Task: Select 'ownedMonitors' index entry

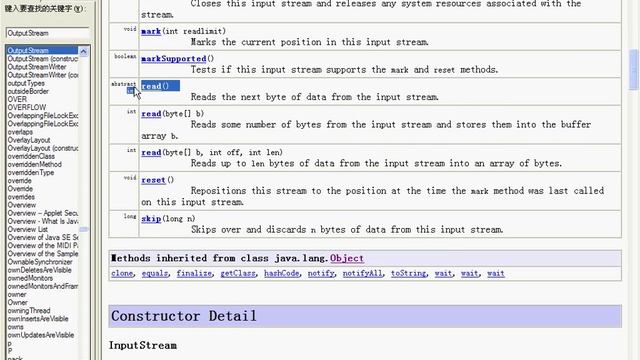Action: (30, 278)
